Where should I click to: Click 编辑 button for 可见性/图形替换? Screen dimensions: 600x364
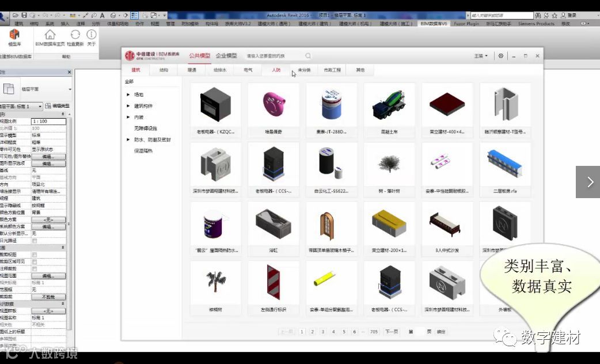48,157
